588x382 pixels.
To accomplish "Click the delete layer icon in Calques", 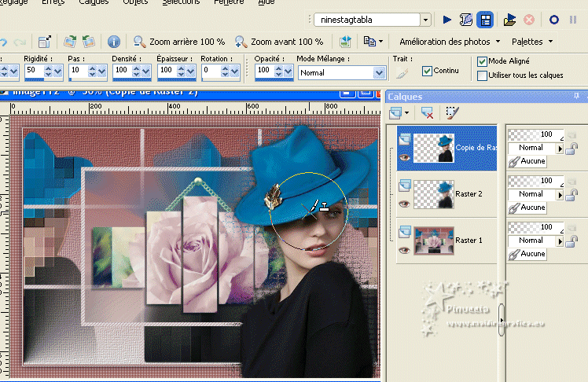I will 428,112.
